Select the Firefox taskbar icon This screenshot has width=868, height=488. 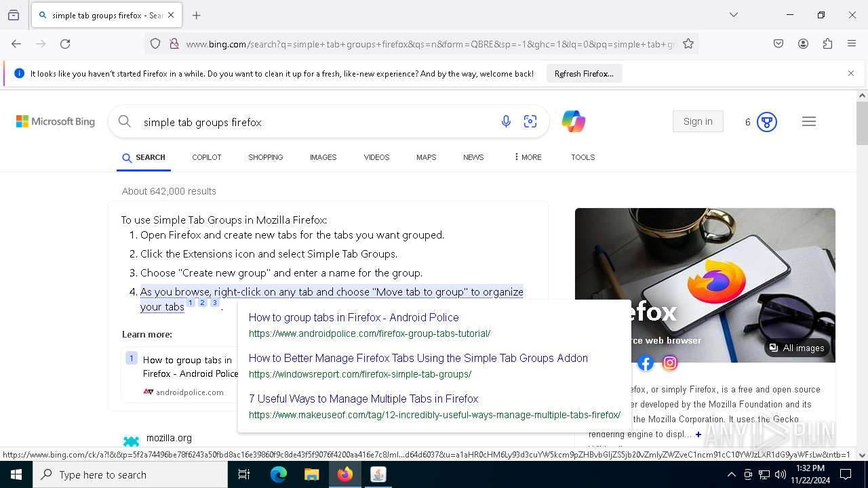tap(345, 474)
